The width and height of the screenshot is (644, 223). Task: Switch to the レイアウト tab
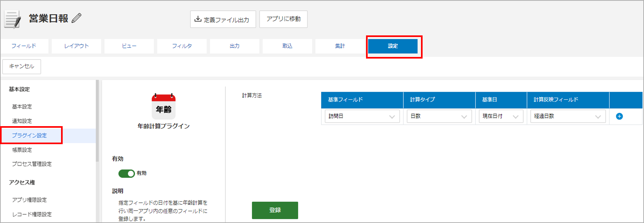tap(76, 46)
